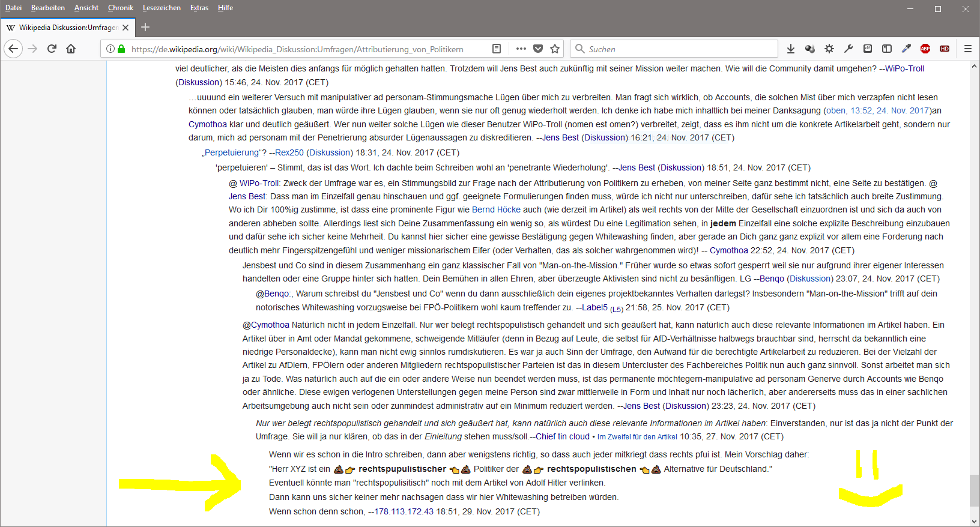Reload the current page
This screenshot has height=527, width=980.
click(x=52, y=49)
